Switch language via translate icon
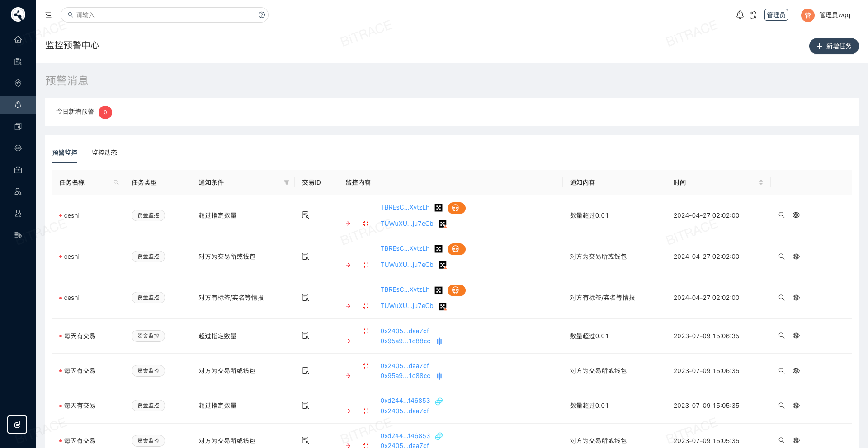Image resolution: width=868 pixels, height=448 pixels. [x=753, y=15]
